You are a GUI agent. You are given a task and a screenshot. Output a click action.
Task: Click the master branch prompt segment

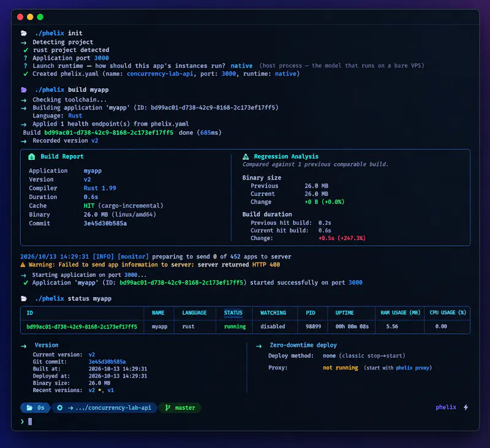tap(180, 408)
